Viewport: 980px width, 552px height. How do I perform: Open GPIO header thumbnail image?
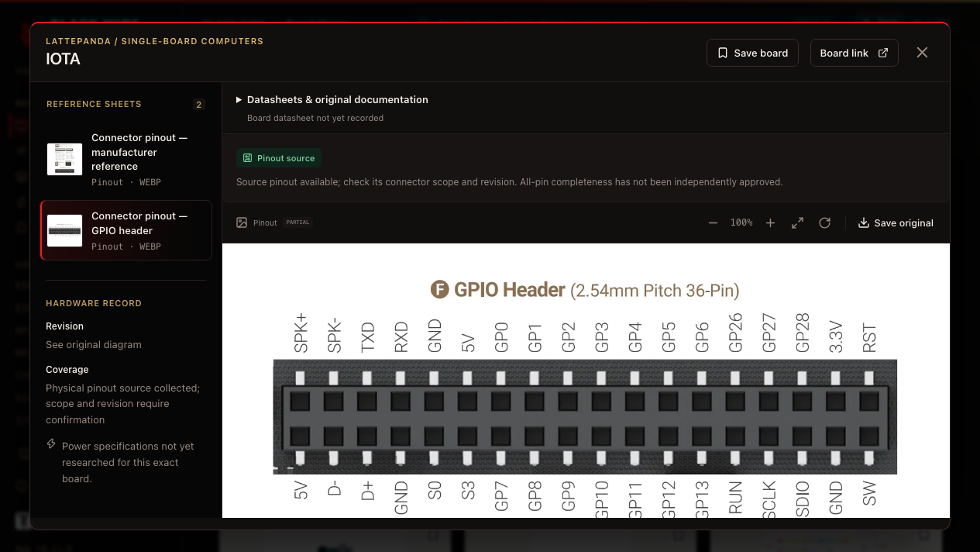[x=64, y=230]
